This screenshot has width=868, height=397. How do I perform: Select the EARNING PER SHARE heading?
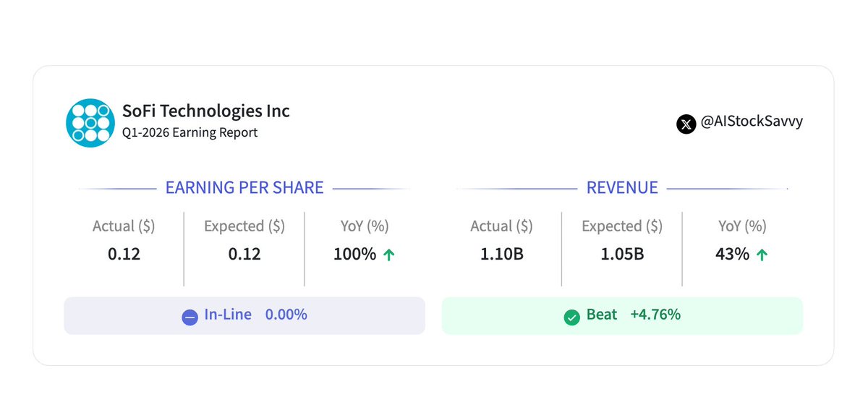[x=244, y=188]
